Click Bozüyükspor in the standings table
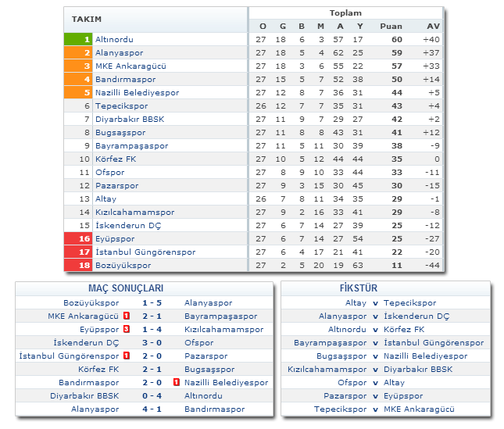The height and width of the screenshot is (429, 504). click(x=124, y=266)
